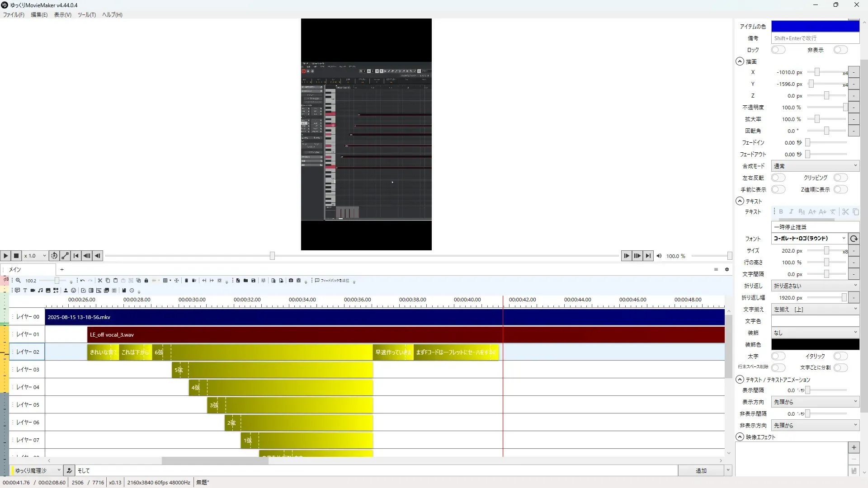Toggle the ロック lock switch
The width and height of the screenshot is (868, 488).
click(778, 50)
